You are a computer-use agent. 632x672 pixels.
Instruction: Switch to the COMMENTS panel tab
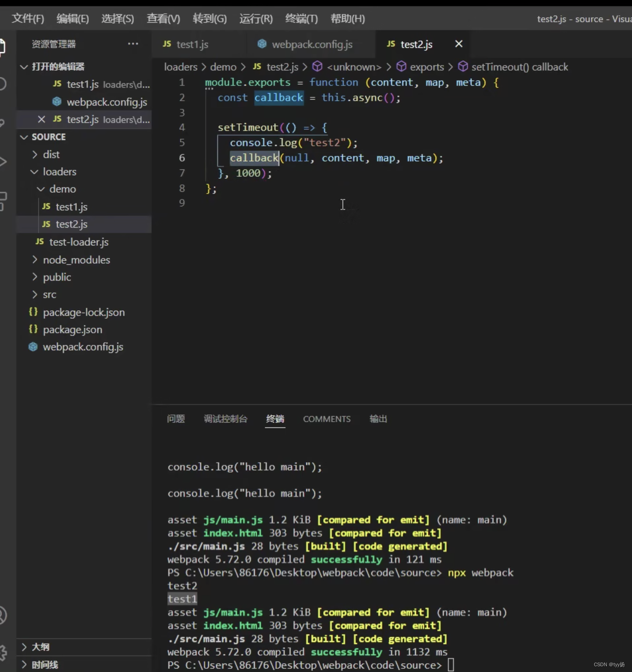(327, 419)
